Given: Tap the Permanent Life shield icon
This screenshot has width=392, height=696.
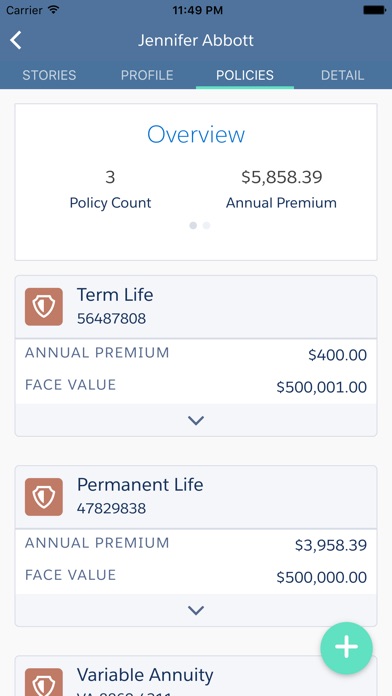Looking at the screenshot, I should tap(44, 497).
